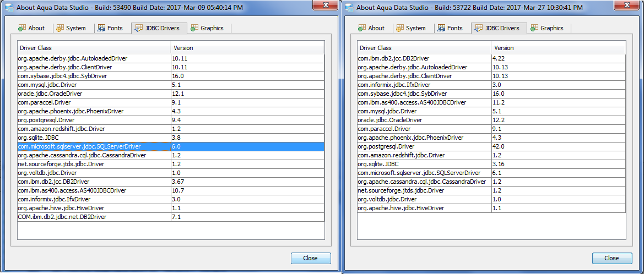Open the System tab in Build 53490 window
The width and height of the screenshot is (644, 274).
tap(71, 28)
